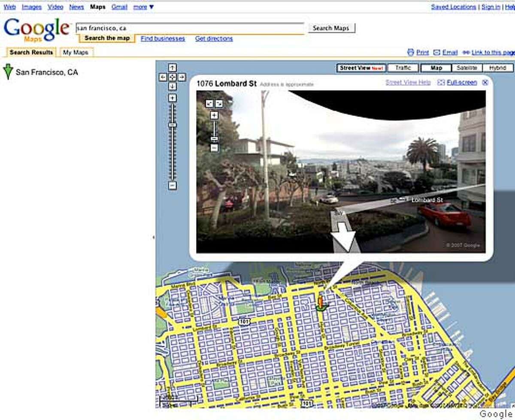This screenshot has height=420, width=515.
Task: Pan the map right using the arrow icon
Action: pos(182,77)
